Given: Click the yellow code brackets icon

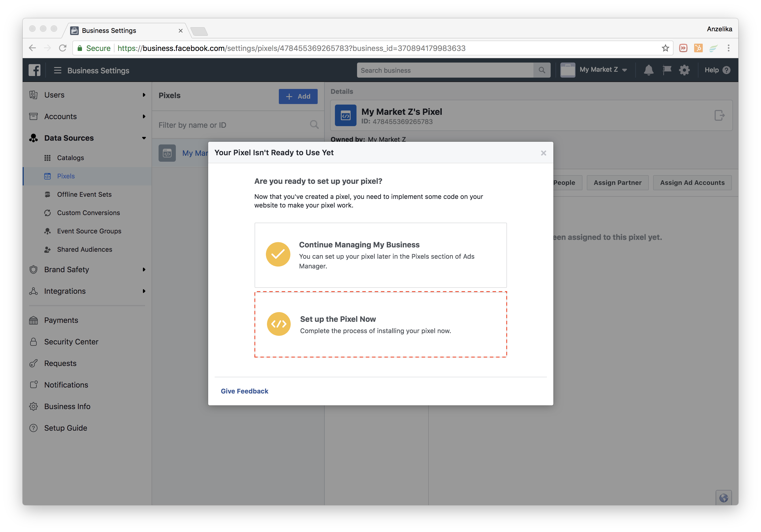Looking at the screenshot, I should tap(278, 324).
